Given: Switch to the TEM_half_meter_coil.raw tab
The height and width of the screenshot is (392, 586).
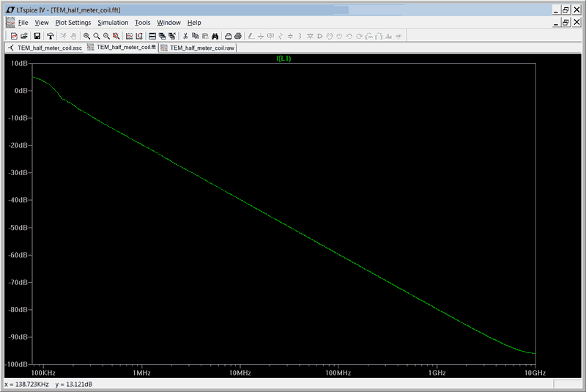Looking at the screenshot, I should (202, 48).
